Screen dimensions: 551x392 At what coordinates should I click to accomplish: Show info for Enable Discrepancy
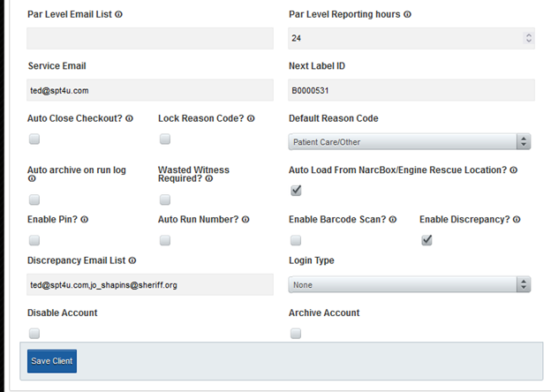pos(517,220)
